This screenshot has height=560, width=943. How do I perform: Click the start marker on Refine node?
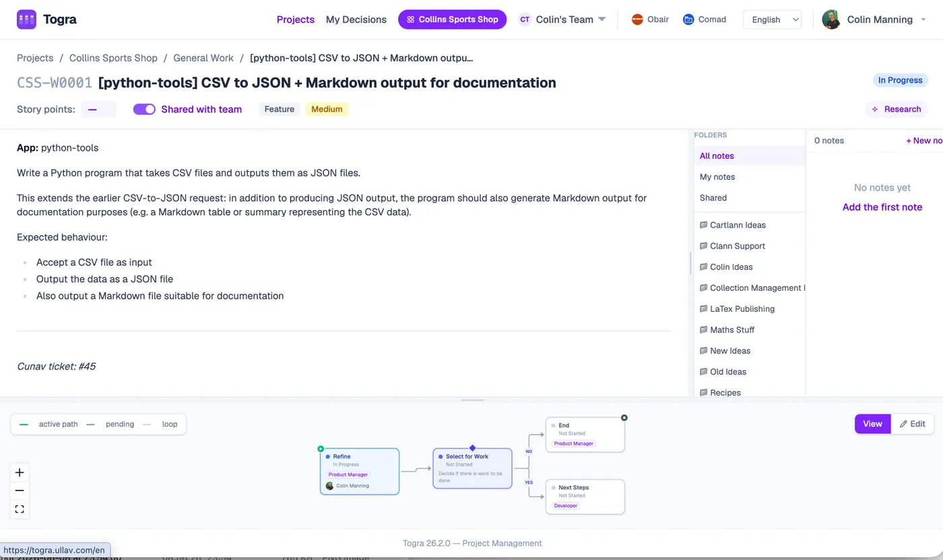pos(321,448)
